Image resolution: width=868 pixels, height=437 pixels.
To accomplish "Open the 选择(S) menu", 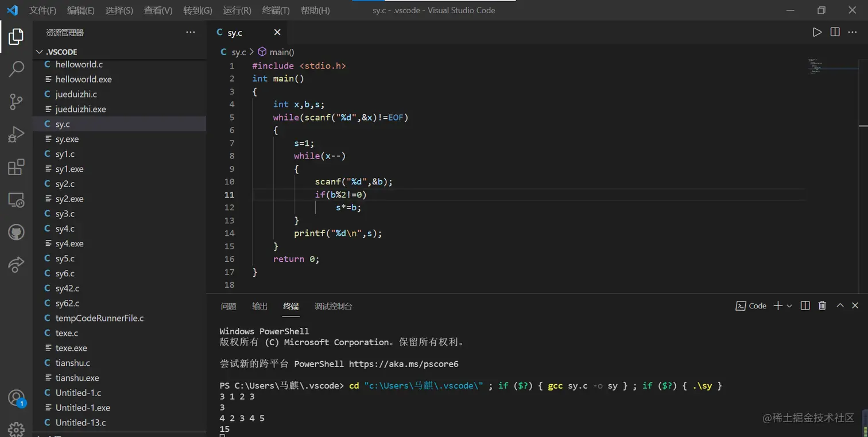I will pos(119,10).
